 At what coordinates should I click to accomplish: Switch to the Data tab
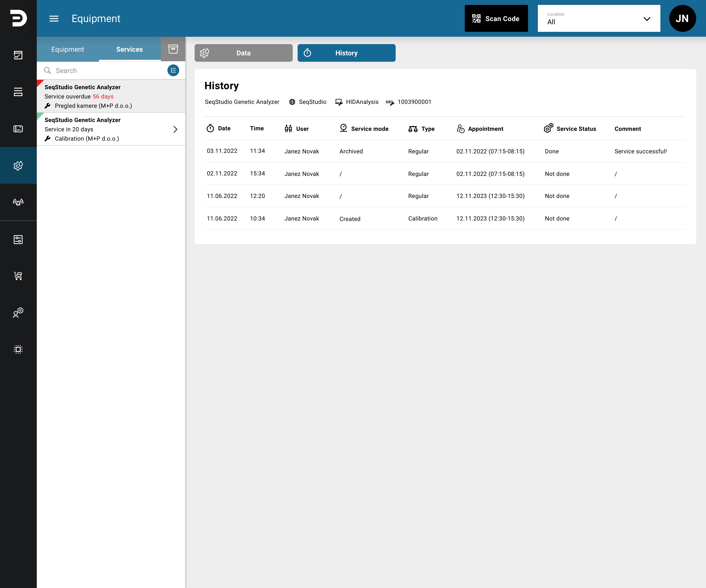coord(243,53)
